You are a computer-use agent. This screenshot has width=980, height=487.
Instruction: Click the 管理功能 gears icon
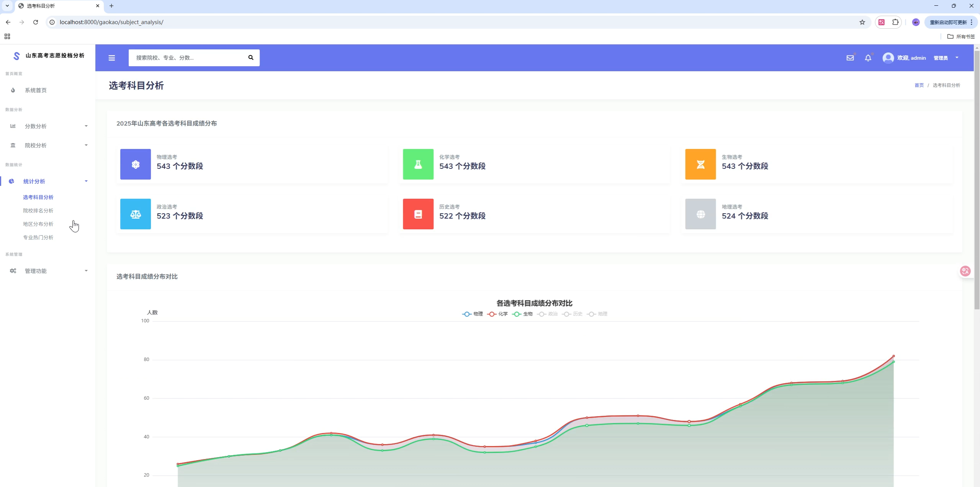(x=13, y=271)
